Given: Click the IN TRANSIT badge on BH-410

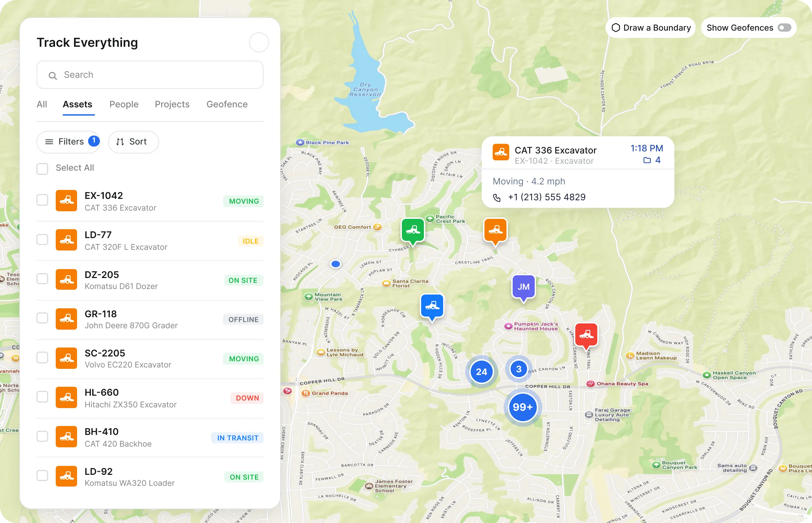Looking at the screenshot, I should (x=237, y=438).
